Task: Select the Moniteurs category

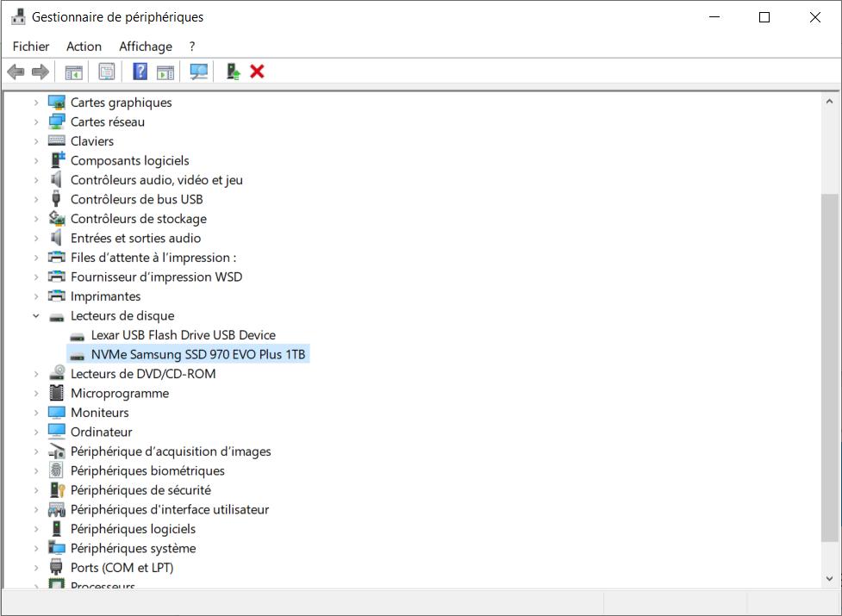Action: pos(101,413)
